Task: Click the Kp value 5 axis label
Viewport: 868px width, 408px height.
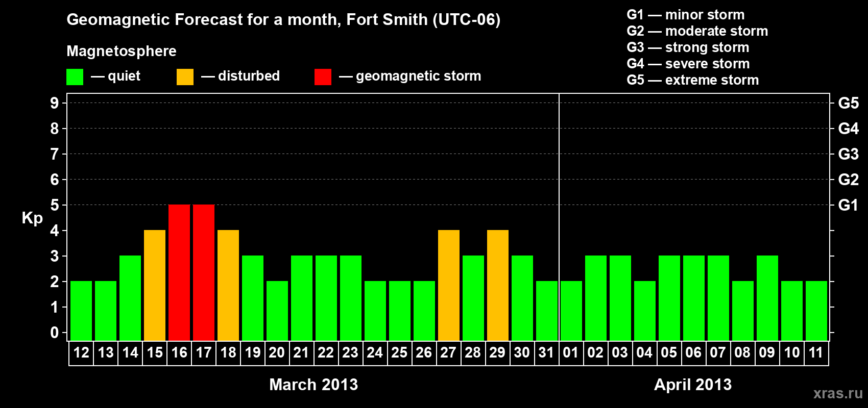Action: 55,205
